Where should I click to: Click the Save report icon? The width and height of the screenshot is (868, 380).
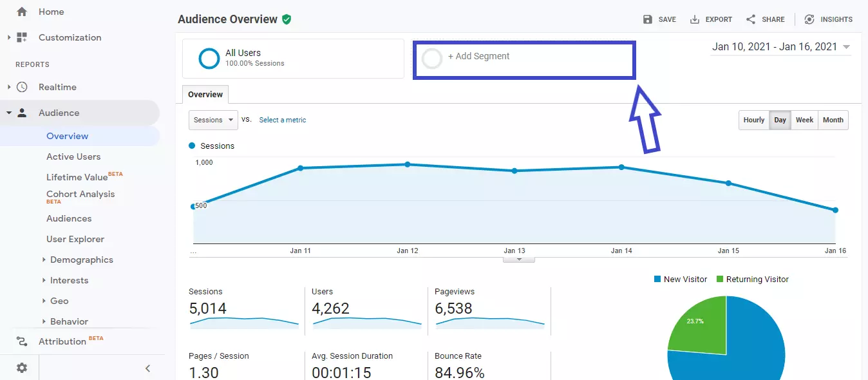coord(647,19)
